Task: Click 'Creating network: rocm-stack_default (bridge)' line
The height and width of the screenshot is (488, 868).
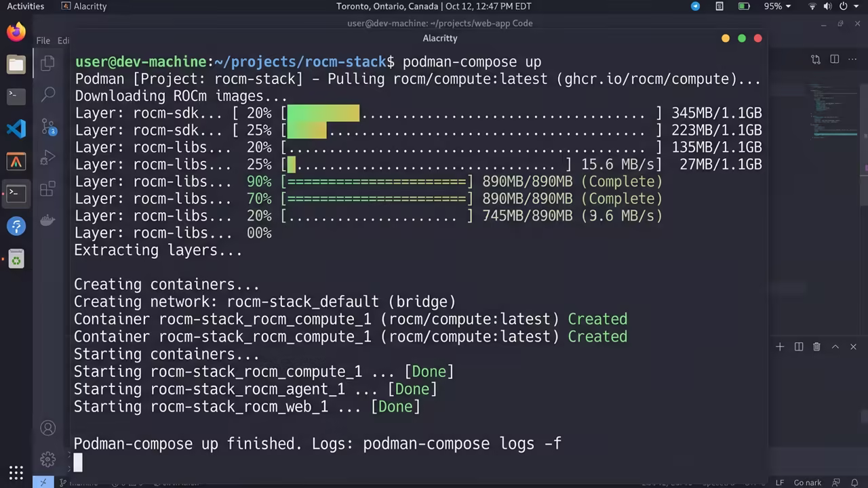Action: click(x=265, y=302)
